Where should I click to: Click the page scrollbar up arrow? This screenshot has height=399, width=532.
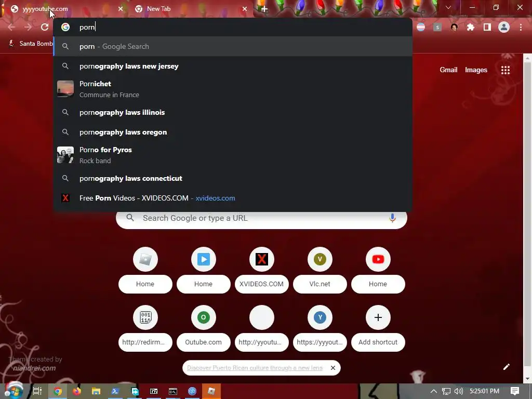(527, 58)
